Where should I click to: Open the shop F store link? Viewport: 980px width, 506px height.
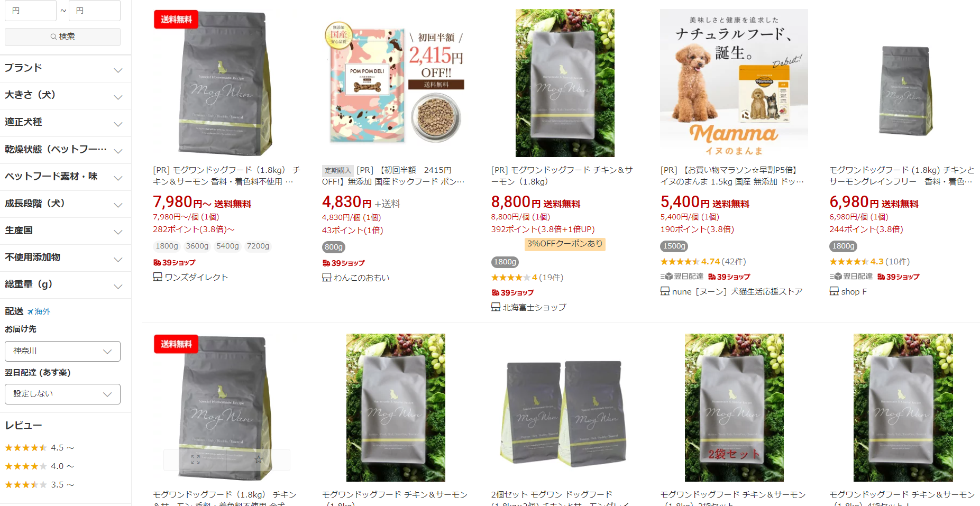click(854, 291)
